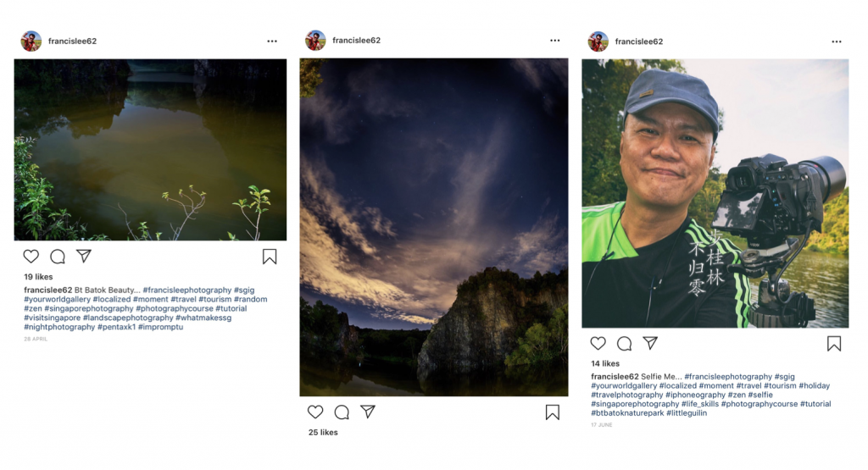The height and width of the screenshot is (470, 868).
Task: Like the Bt Batok Beauty post
Action: point(31,257)
